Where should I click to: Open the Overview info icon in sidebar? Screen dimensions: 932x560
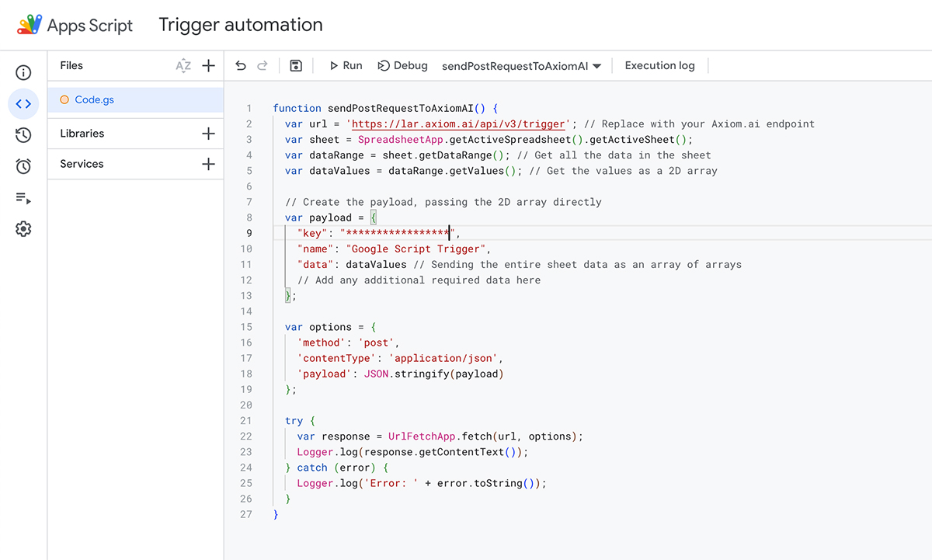click(23, 73)
